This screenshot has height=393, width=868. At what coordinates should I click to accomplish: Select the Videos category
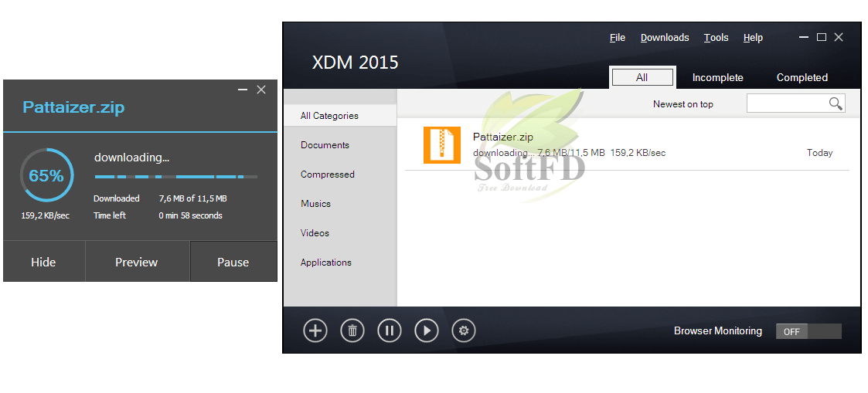click(x=315, y=232)
